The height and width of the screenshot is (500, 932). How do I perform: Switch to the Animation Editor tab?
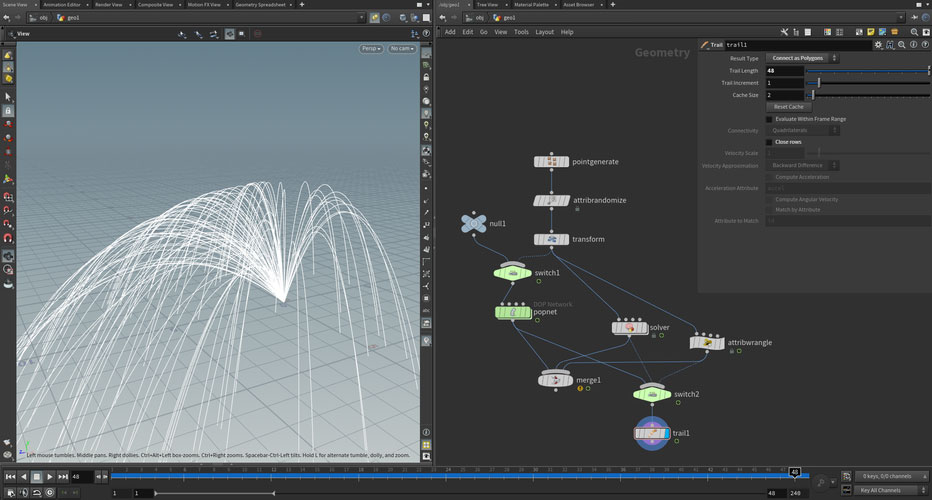click(x=62, y=4)
